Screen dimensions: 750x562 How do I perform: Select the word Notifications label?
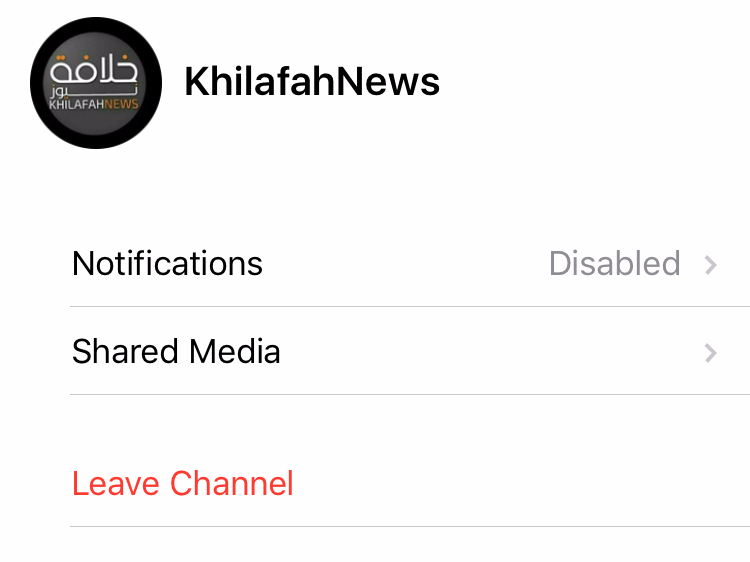(x=167, y=263)
